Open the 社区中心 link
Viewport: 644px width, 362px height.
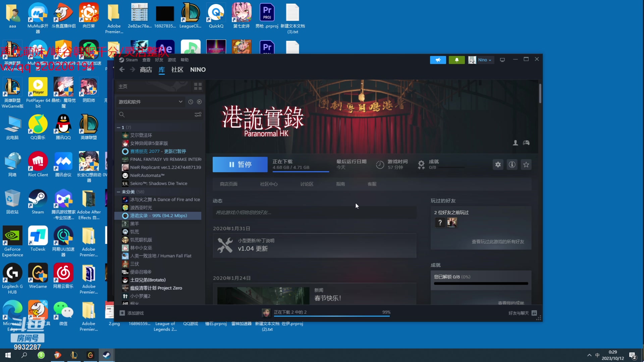pyautogui.click(x=269, y=184)
